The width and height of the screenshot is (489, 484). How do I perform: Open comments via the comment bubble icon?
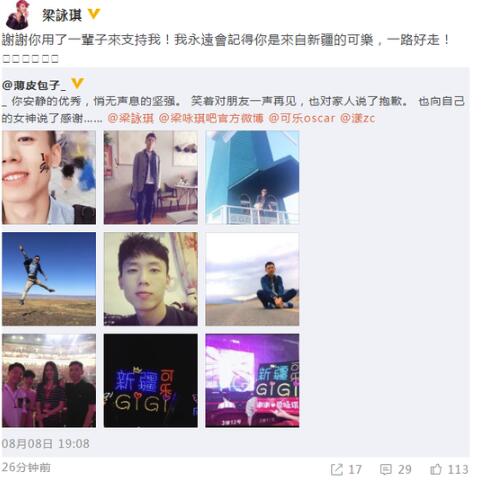coord(386,469)
